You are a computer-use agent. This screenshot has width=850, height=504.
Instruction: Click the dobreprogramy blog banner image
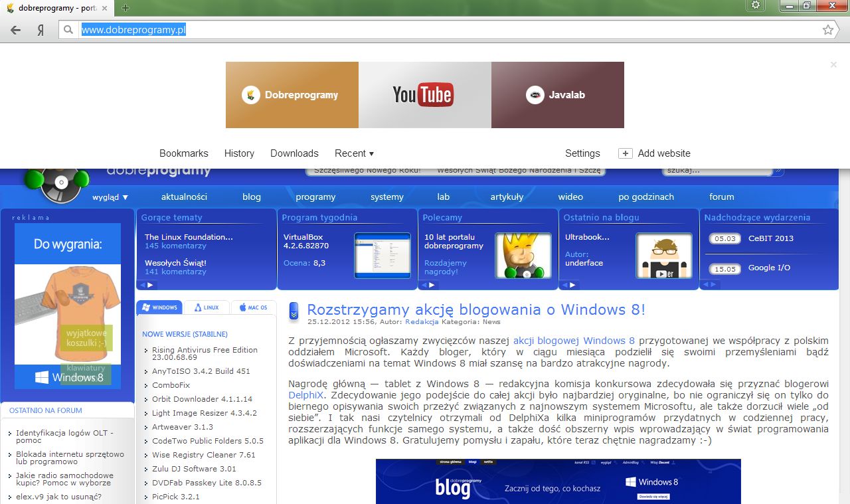pyautogui.click(x=558, y=481)
